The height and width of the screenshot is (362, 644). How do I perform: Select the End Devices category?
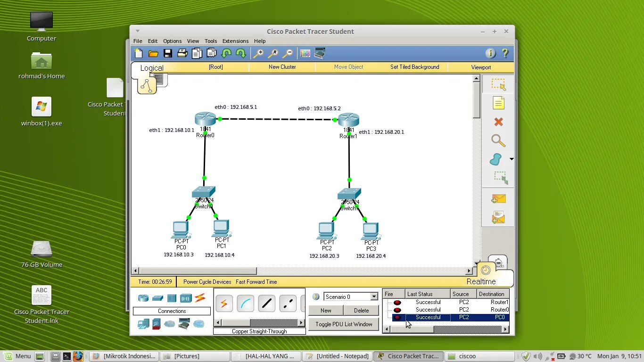point(143,324)
